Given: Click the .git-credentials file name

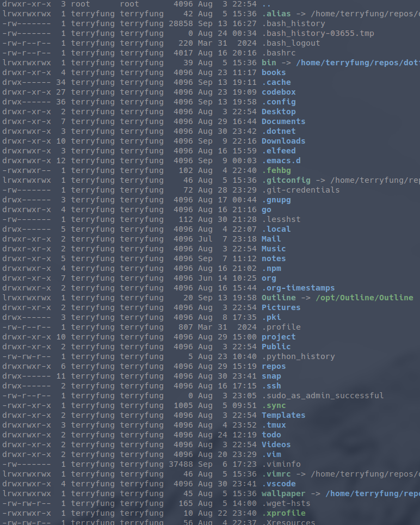Looking at the screenshot, I should [x=300, y=190].
